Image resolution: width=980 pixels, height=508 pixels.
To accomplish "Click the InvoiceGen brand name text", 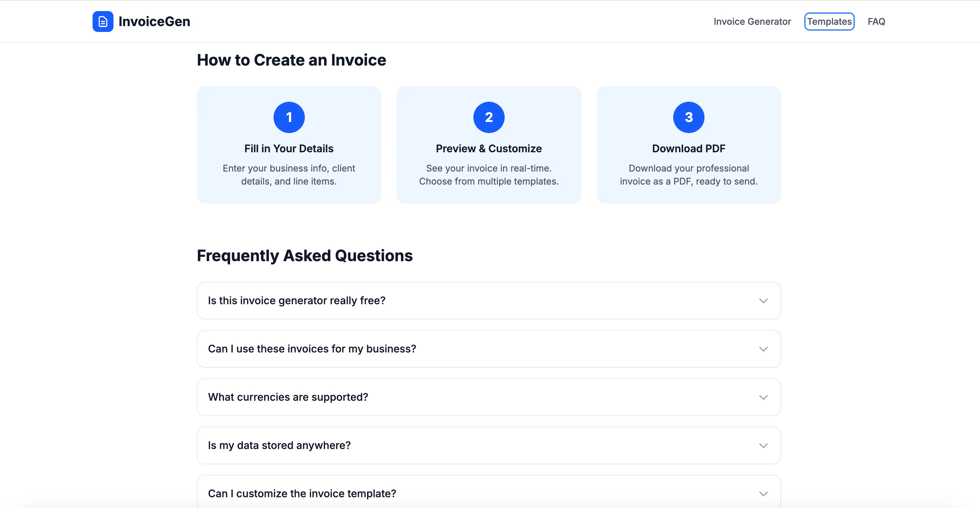I will coord(155,22).
